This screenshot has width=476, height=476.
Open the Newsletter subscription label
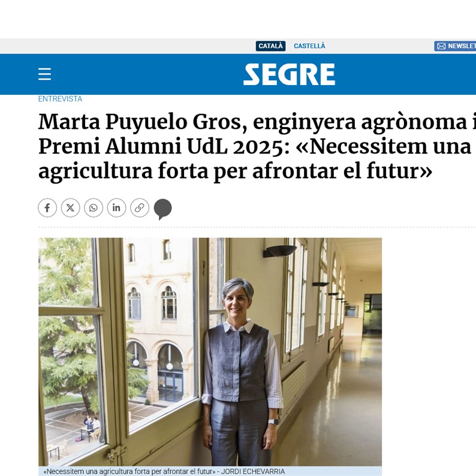point(462,46)
